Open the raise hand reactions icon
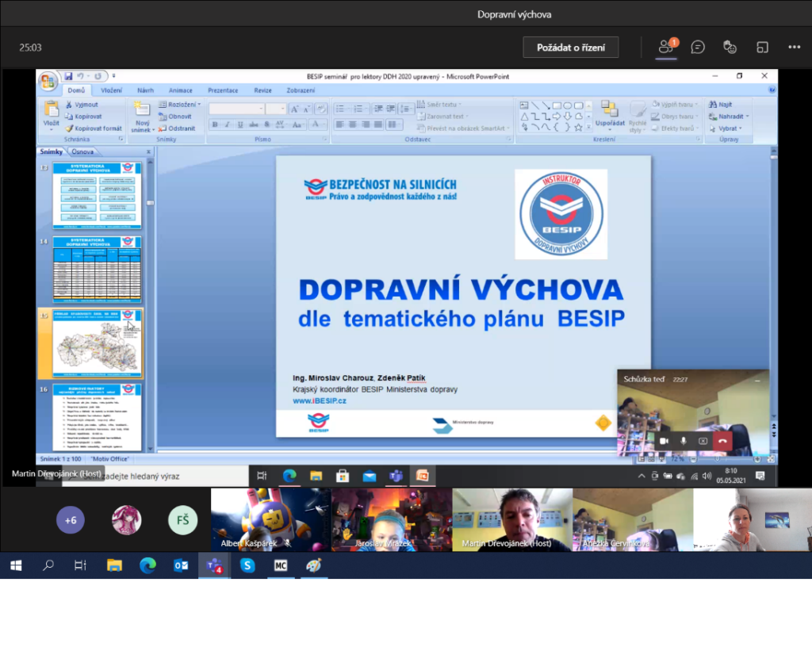The height and width of the screenshot is (651, 812). (730, 47)
